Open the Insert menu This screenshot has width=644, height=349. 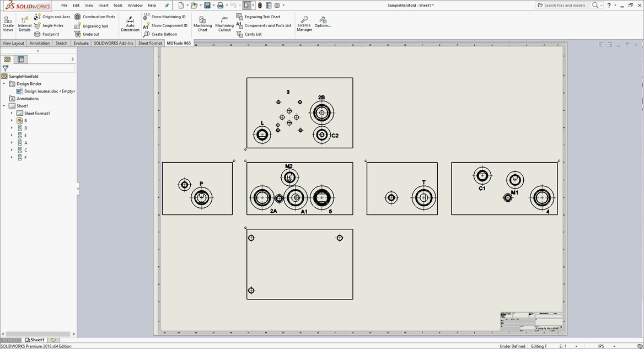point(103,6)
